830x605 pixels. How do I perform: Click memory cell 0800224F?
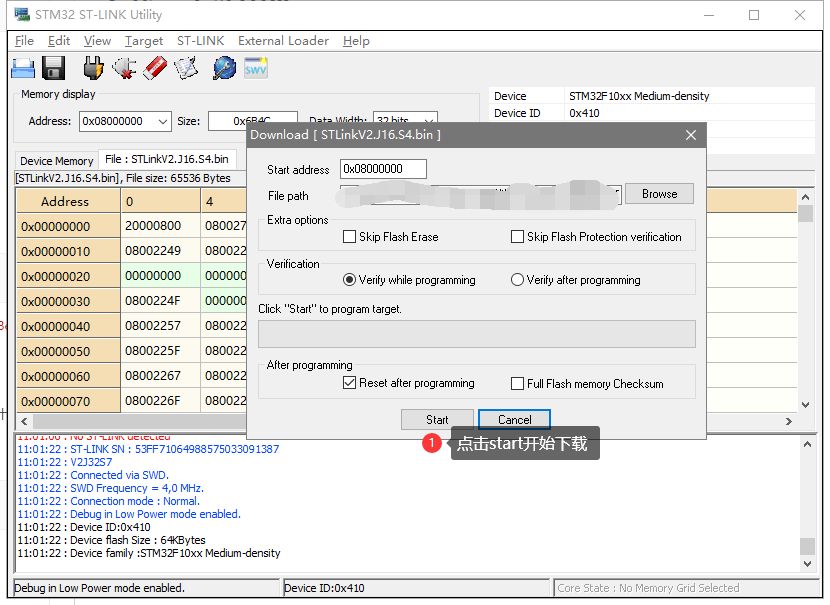(x=160, y=301)
